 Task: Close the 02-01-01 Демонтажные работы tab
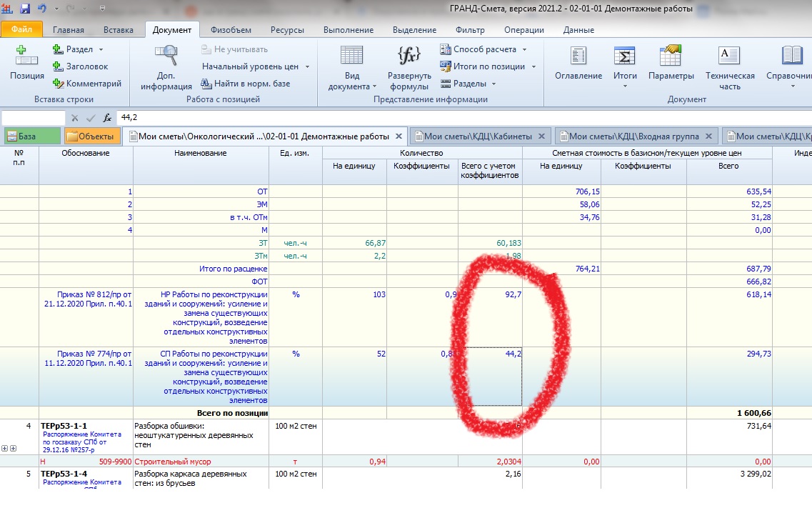(399, 136)
